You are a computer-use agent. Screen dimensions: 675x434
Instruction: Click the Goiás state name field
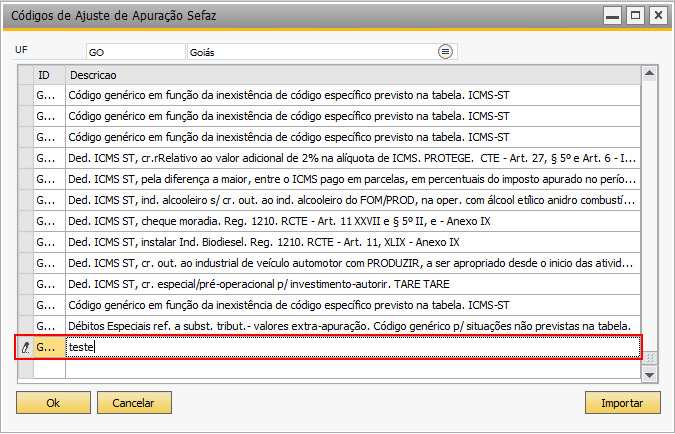[312, 52]
